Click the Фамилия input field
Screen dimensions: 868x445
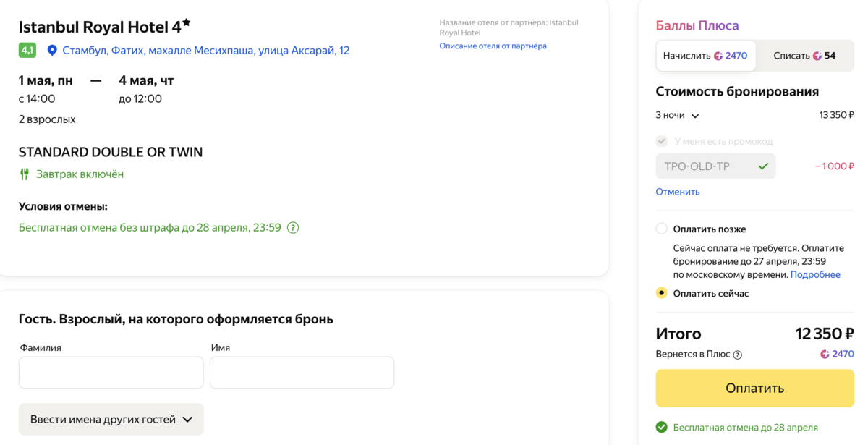pyautogui.click(x=111, y=373)
